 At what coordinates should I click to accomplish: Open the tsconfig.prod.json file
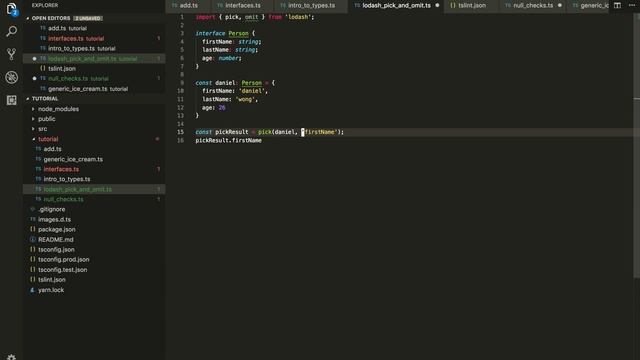[64, 260]
